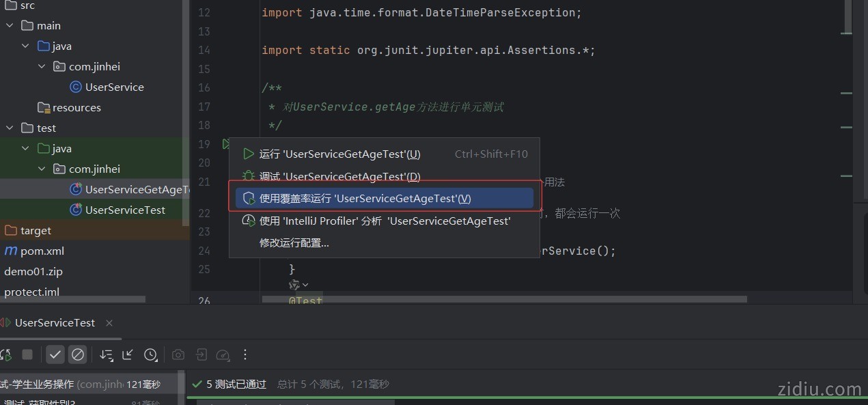Click the collapse all test results icon

(128, 354)
